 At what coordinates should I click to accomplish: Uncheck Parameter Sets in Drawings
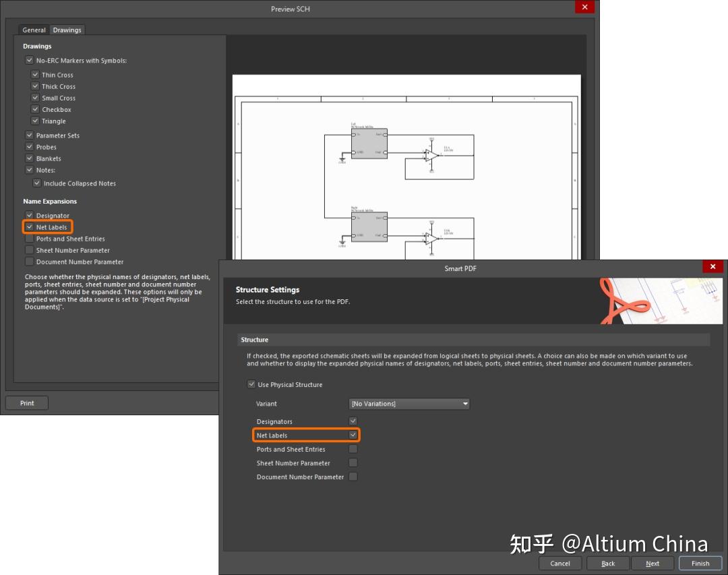(30, 135)
